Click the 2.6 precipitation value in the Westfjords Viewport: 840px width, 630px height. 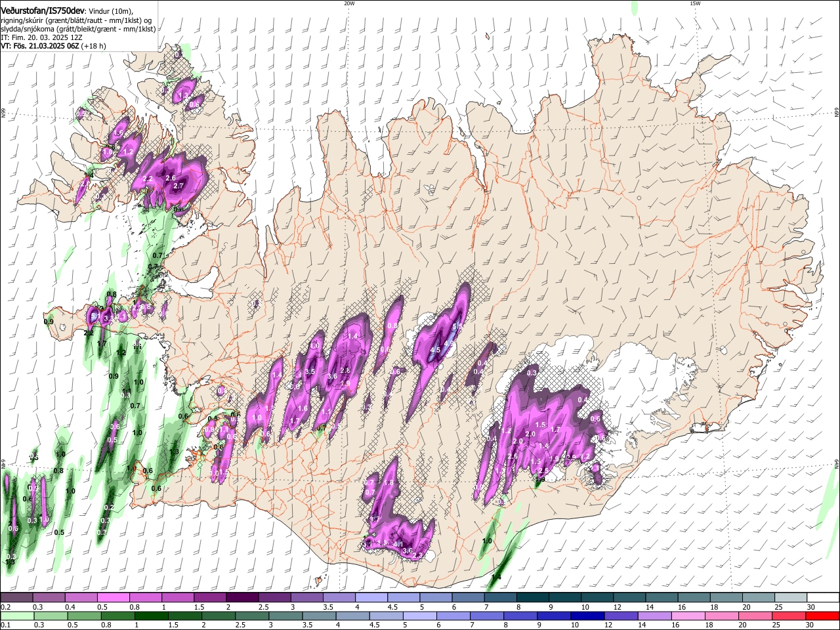click(x=171, y=178)
